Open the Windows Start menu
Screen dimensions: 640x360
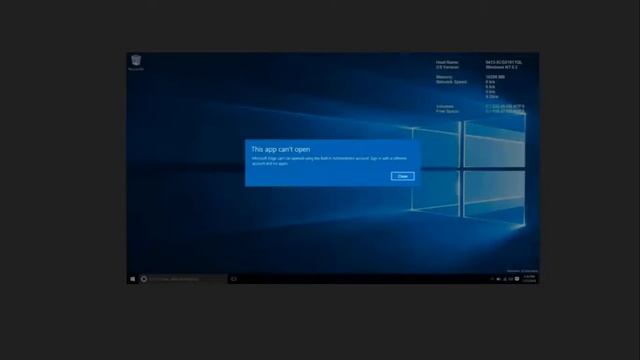coord(133,279)
